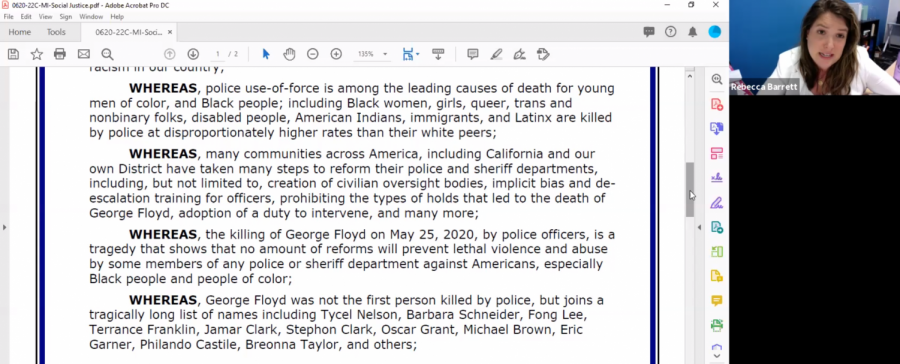The width and height of the screenshot is (900, 364).
Task: Click the page number input field
Action: click(x=217, y=55)
